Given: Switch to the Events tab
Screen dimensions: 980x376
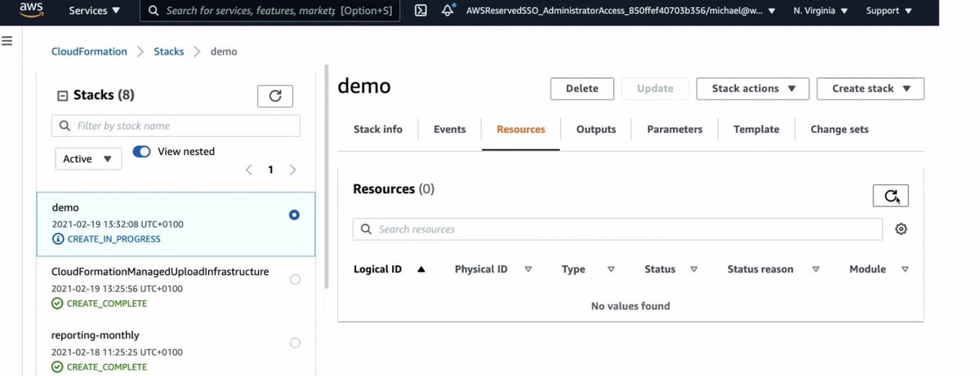Looking at the screenshot, I should pyautogui.click(x=450, y=129).
